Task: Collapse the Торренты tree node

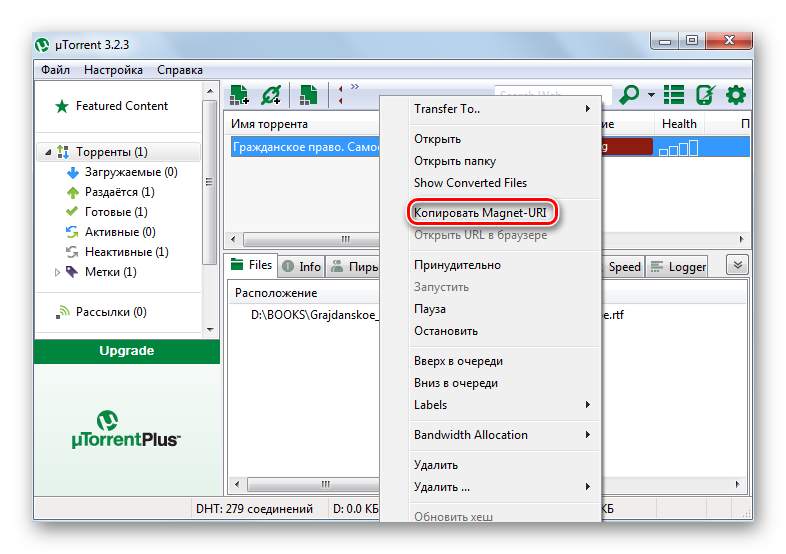Action: pyautogui.click(x=48, y=152)
